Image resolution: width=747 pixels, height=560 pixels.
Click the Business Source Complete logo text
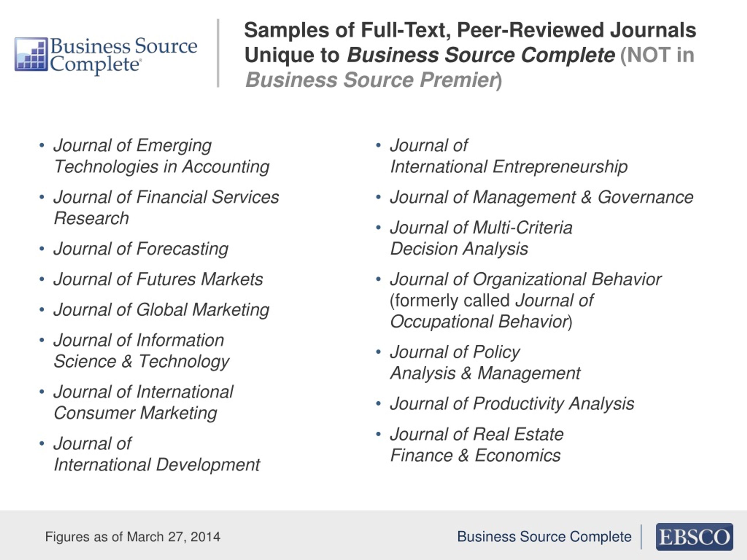tap(123, 55)
